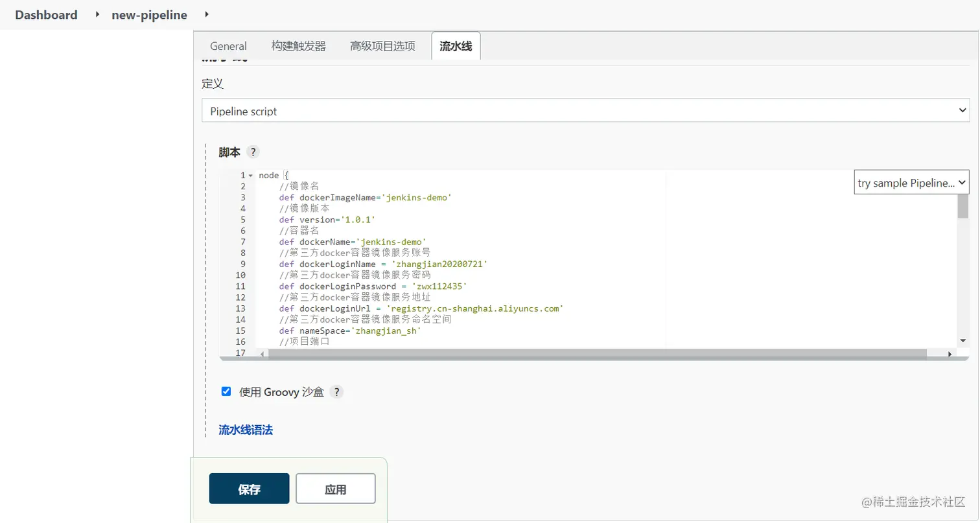Viewport: 980px width, 523px height.
Task: Click the editor vertical scrollbar thumb
Action: click(962, 206)
